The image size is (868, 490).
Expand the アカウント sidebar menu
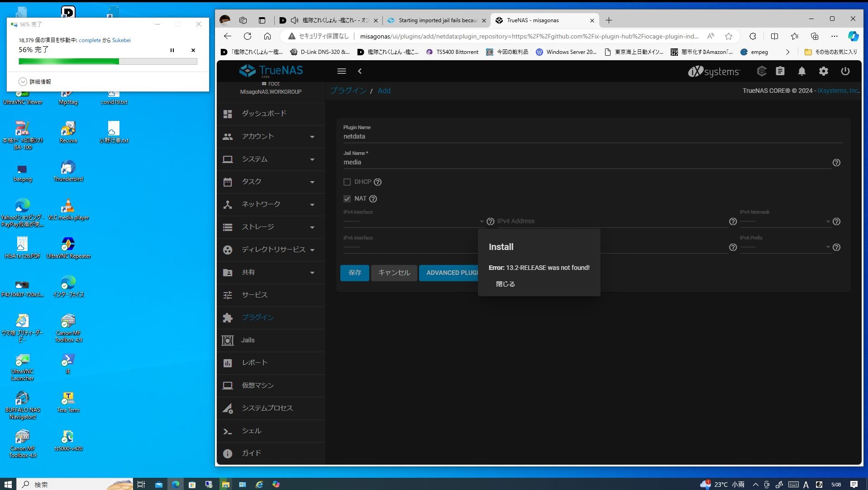pyautogui.click(x=271, y=136)
